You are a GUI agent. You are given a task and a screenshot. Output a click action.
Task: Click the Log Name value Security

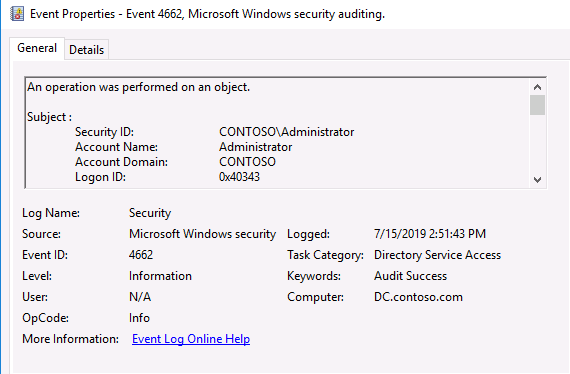click(150, 213)
